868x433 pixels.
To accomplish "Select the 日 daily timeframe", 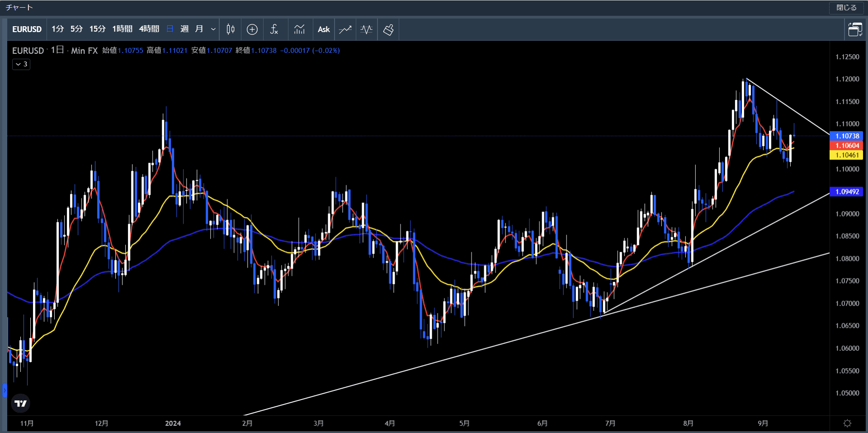I will (170, 29).
